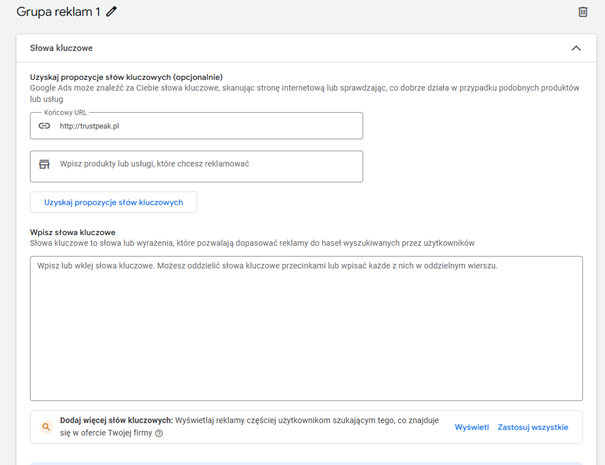Click the light blue banner at the panel bottom
The height and width of the screenshot is (465, 605).
coord(306,463)
